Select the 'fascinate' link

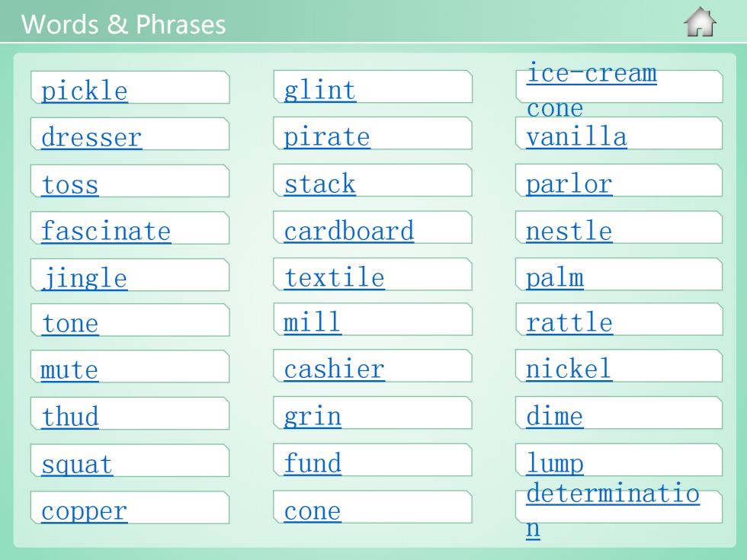[106, 231]
